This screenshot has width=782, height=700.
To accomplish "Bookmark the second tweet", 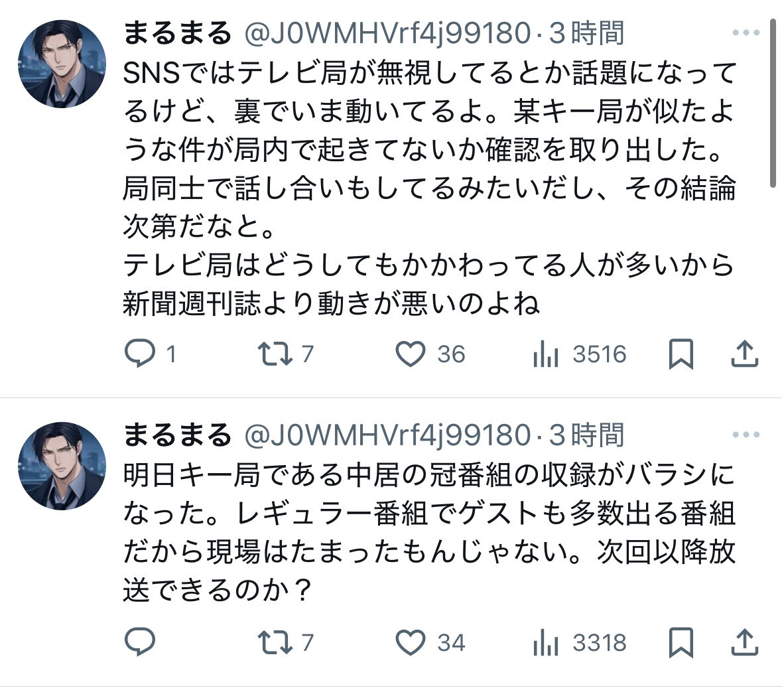I will [x=681, y=642].
